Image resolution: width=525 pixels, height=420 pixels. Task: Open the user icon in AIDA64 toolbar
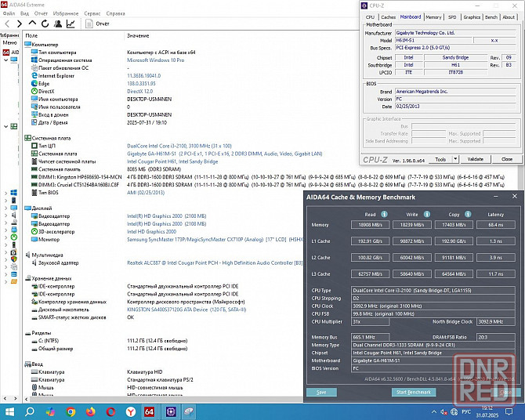point(58,24)
